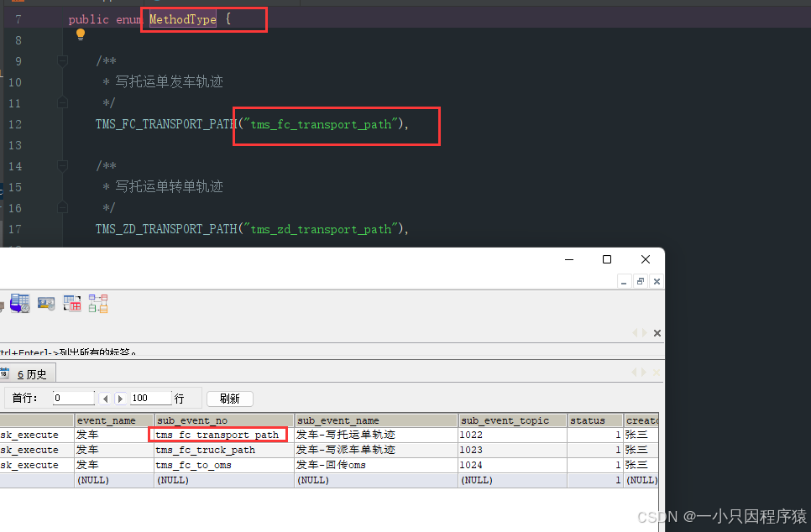Click the sub_event_topic column header
This screenshot has height=532, width=811.
pos(513,420)
